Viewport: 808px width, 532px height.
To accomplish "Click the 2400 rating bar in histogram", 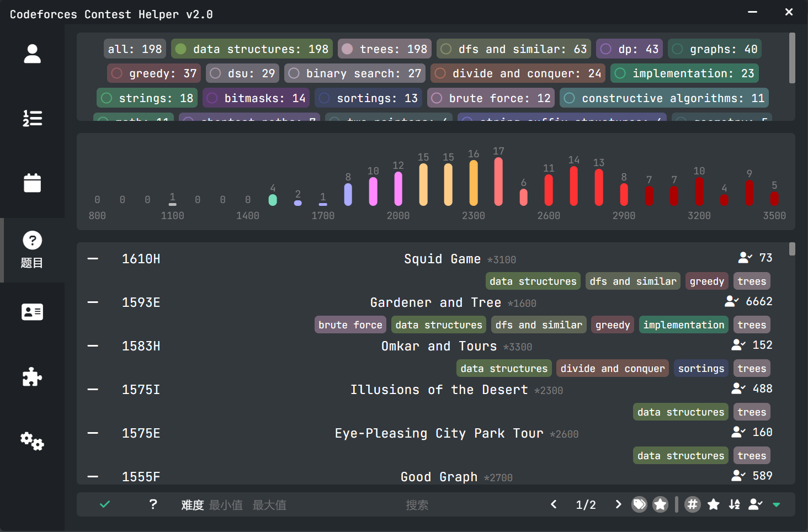I will 498,182.
